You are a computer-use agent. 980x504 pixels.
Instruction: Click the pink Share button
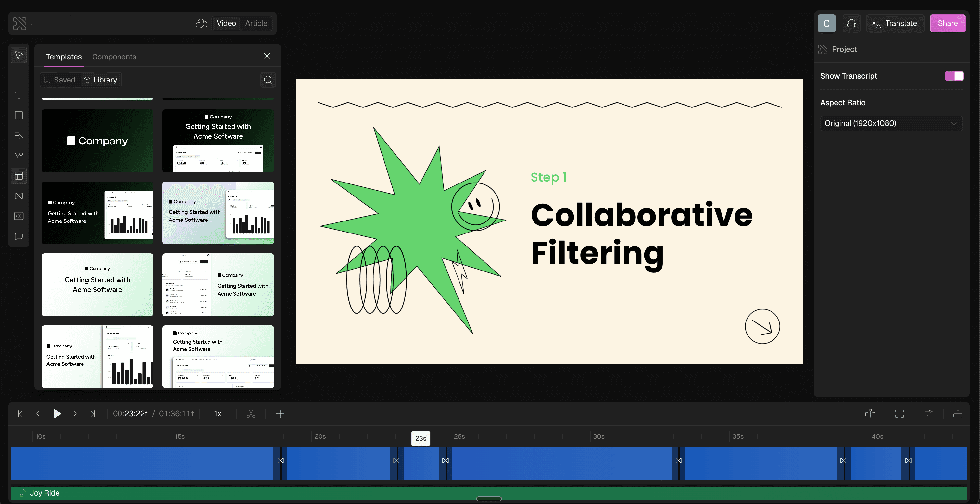pyautogui.click(x=947, y=24)
